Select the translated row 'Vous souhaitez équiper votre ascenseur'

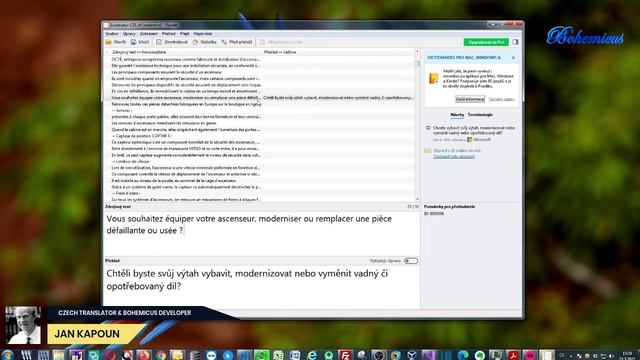[x=260, y=98]
